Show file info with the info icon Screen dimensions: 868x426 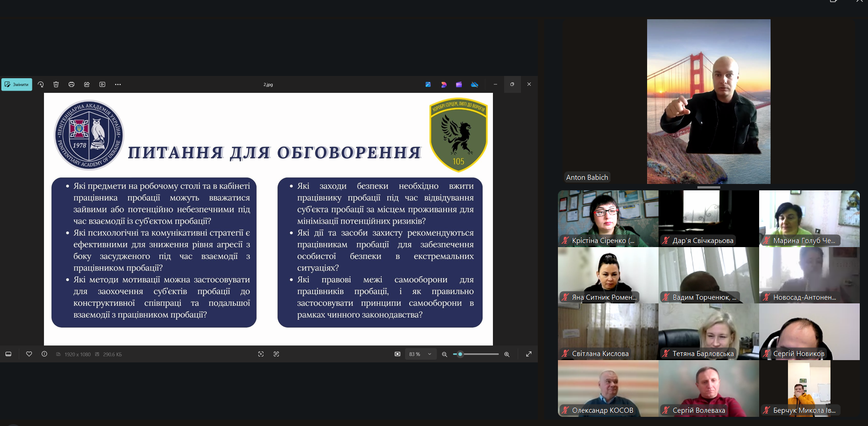[44, 354]
